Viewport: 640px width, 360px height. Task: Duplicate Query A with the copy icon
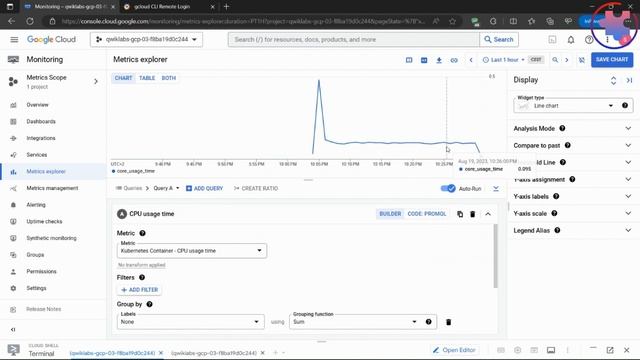point(460,214)
